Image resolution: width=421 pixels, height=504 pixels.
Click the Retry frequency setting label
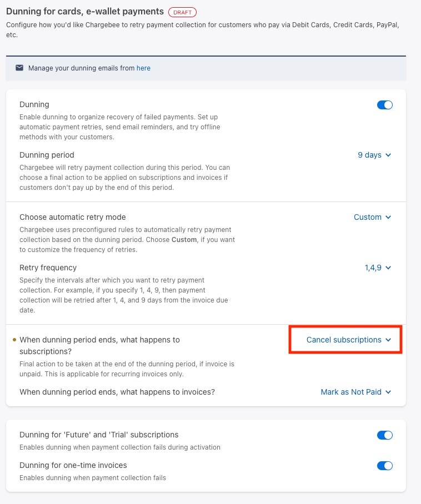coord(48,268)
